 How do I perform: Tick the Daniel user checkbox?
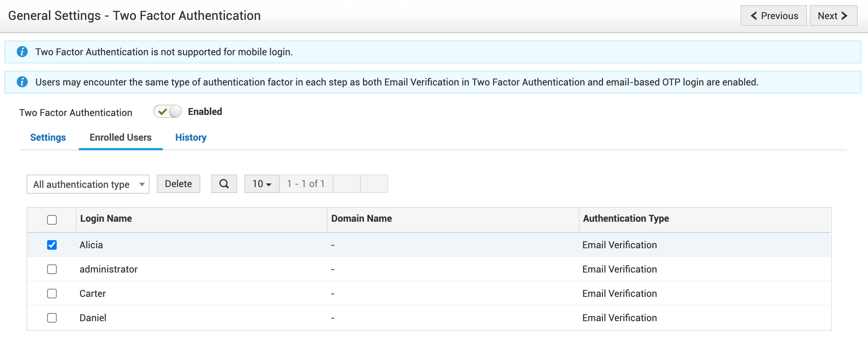[x=52, y=318]
